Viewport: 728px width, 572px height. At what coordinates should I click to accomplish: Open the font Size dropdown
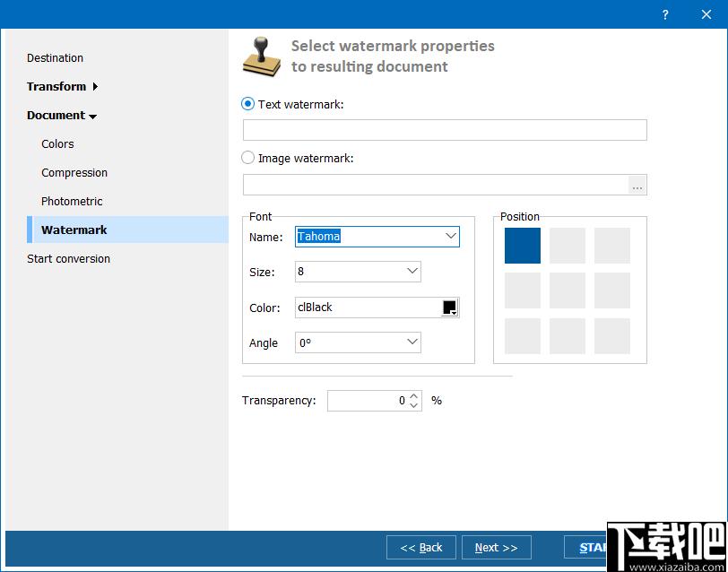412,271
